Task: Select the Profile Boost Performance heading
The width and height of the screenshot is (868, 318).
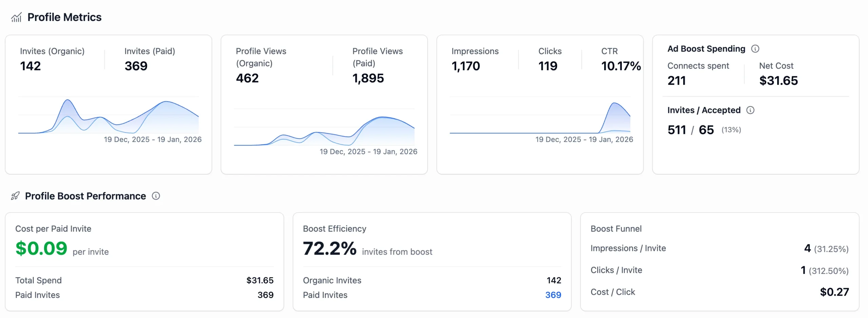Action: [85, 196]
